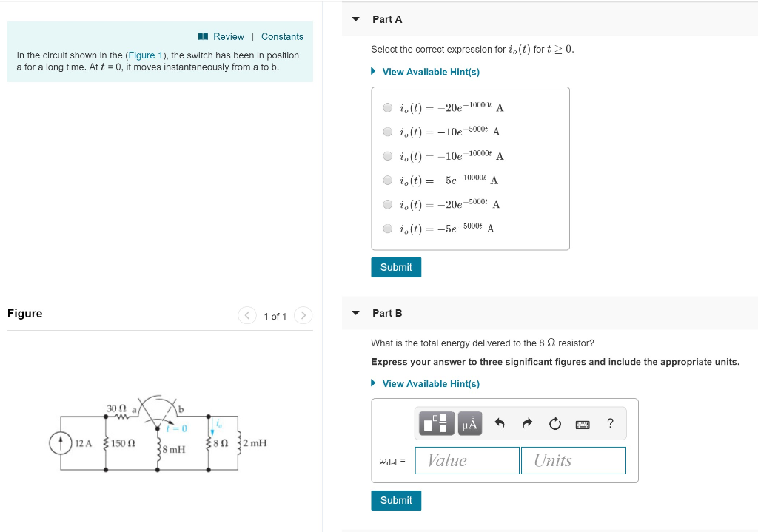Viewport: 758px width, 532px height.
Task: Click the Review bookmark icon
Action: pyautogui.click(x=202, y=36)
